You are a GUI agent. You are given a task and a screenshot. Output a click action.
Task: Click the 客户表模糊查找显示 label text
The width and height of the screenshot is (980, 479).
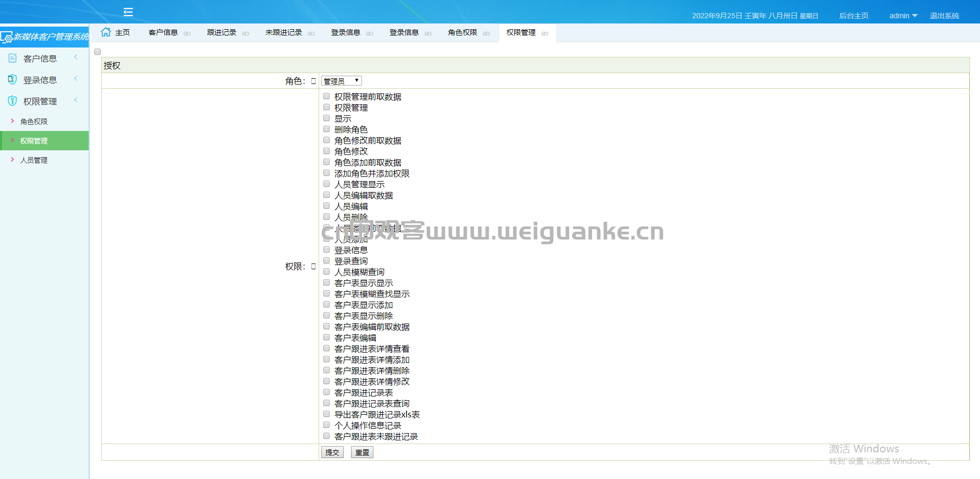click(372, 294)
